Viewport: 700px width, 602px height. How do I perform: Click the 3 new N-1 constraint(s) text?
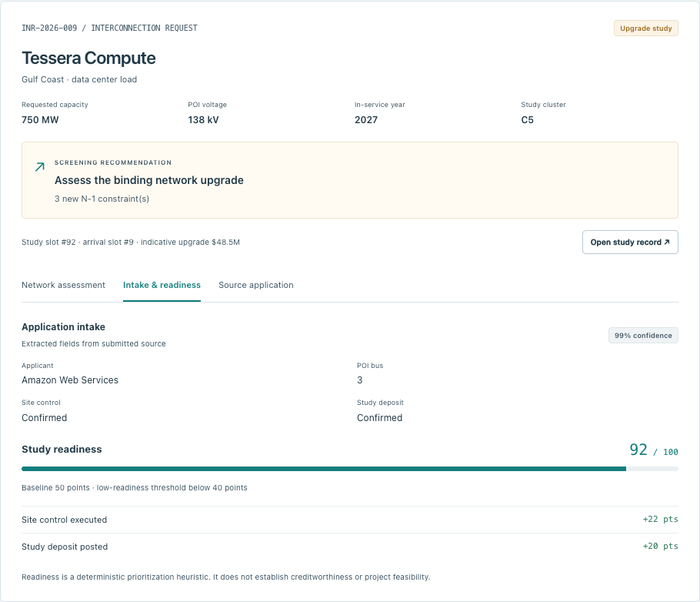click(x=102, y=199)
